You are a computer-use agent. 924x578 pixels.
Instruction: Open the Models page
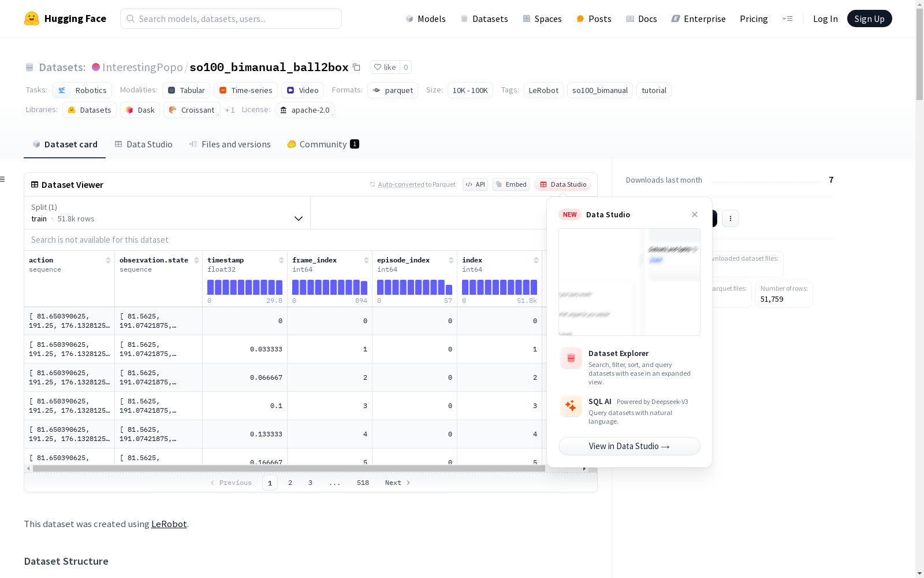(x=426, y=18)
